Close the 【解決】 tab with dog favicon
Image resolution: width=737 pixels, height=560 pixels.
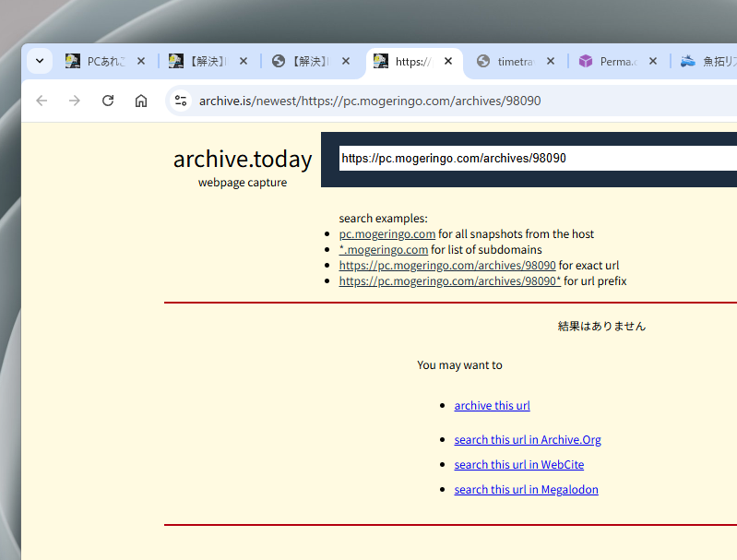pos(243,61)
